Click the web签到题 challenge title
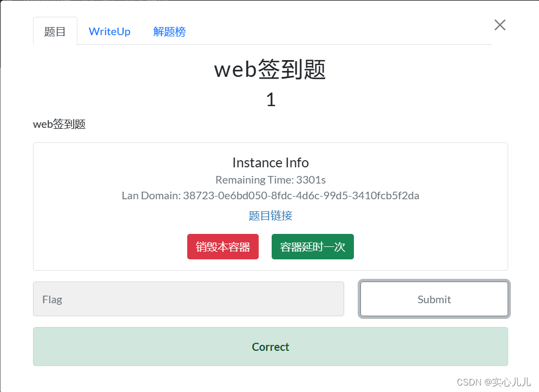Viewport: 539px width, 392px height. coord(270,69)
